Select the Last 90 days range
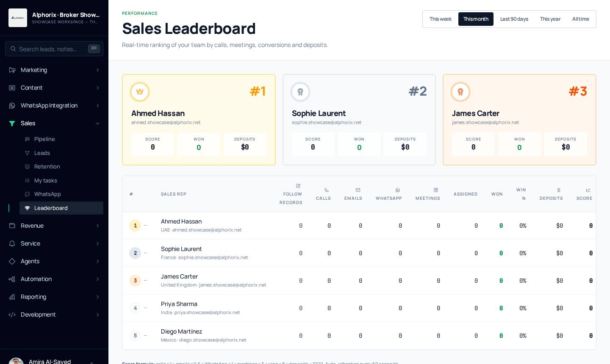610x364 pixels. coord(514,19)
